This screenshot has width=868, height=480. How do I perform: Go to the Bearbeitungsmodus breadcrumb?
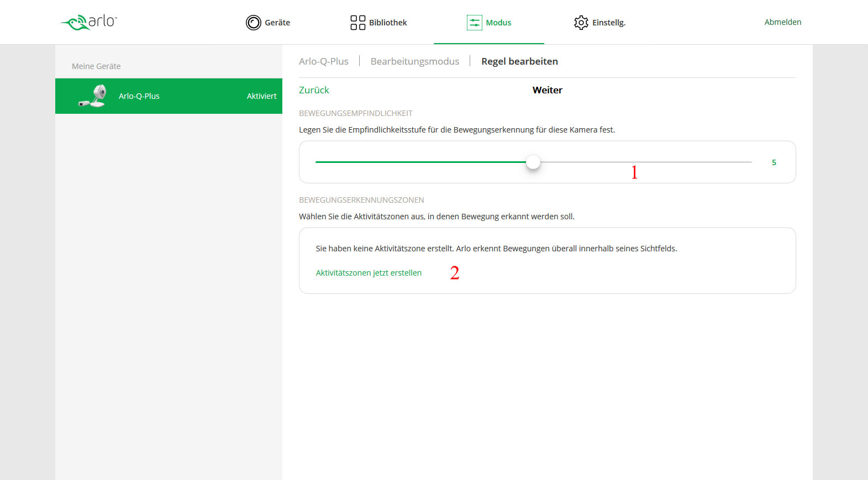tap(415, 61)
